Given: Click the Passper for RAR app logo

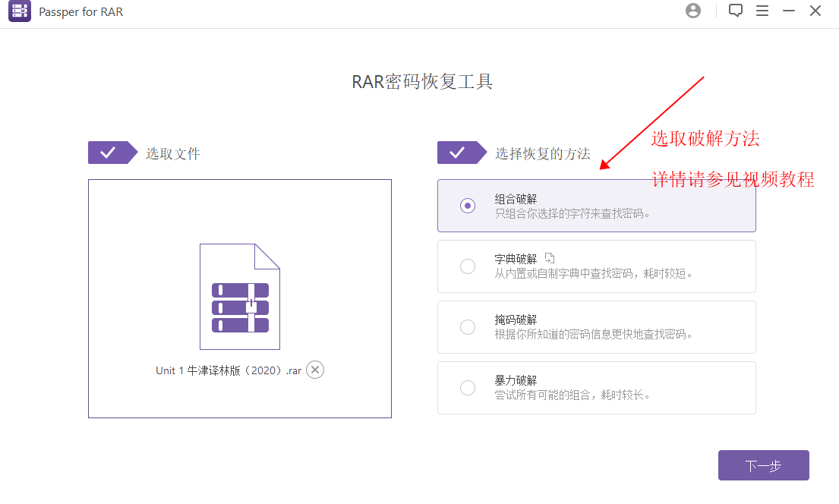Looking at the screenshot, I should pos(20,11).
